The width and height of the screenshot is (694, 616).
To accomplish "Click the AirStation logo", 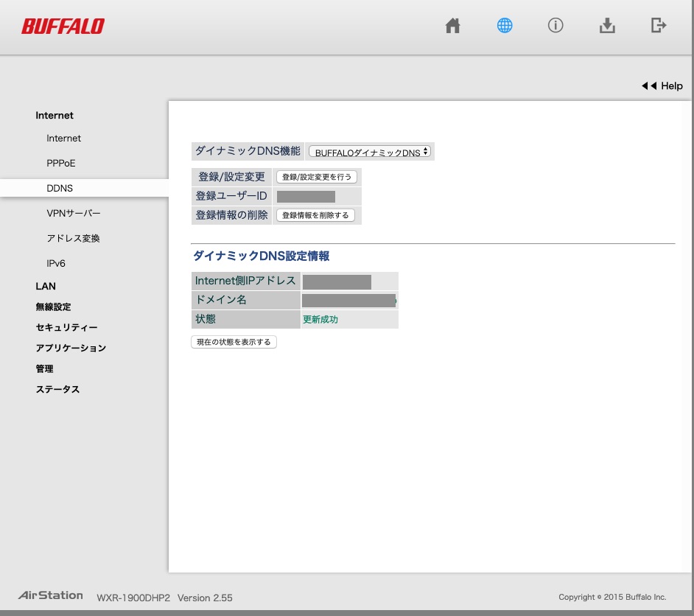I will tap(50, 595).
